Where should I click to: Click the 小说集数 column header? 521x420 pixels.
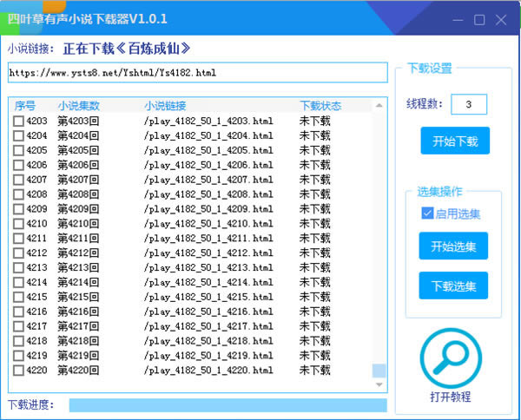(78, 106)
